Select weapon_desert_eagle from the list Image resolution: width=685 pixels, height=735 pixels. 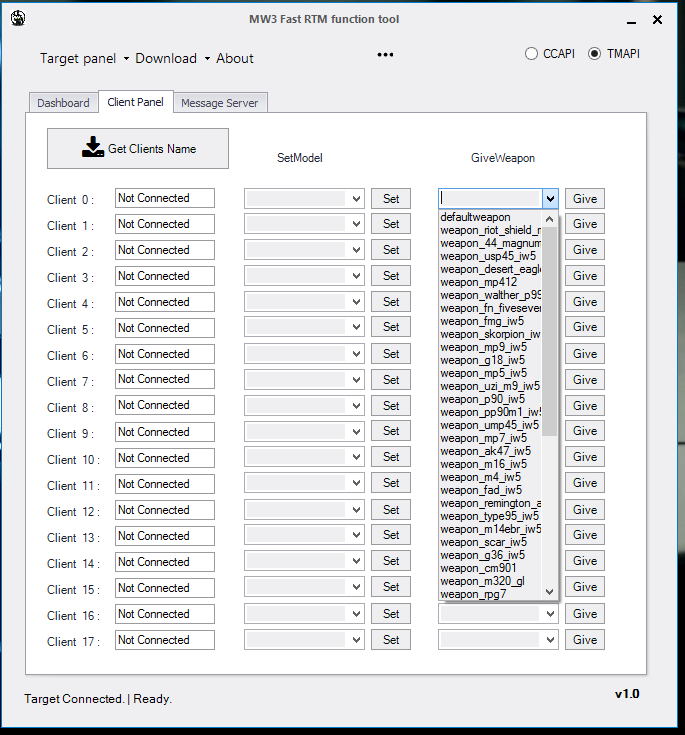[x=490, y=269]
